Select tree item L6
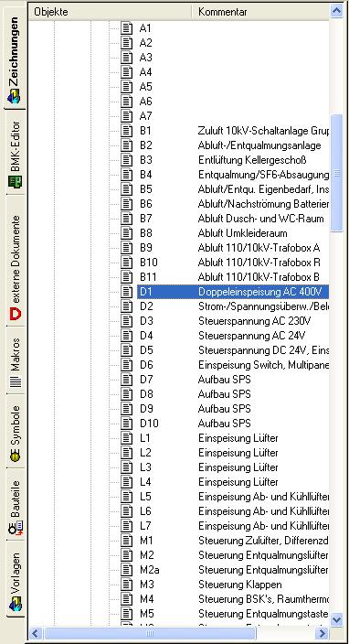This screenshot has height=644, width=349. pos(145,511)
